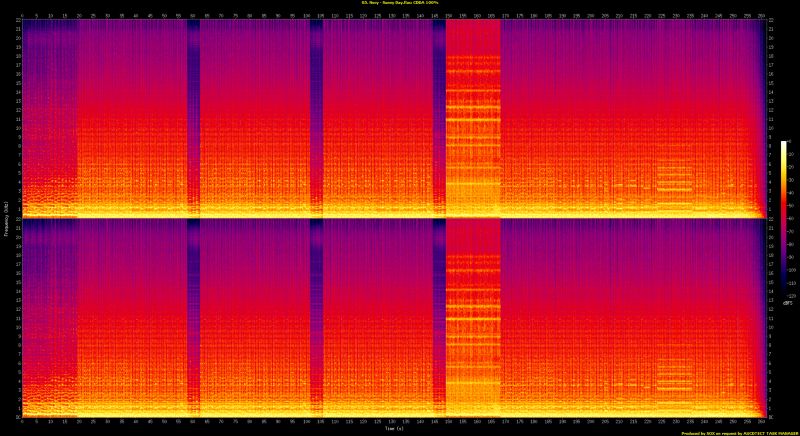Click the third dark gap in lower channel
Viewport: 800px width, 436px height.
click(438, 310)
